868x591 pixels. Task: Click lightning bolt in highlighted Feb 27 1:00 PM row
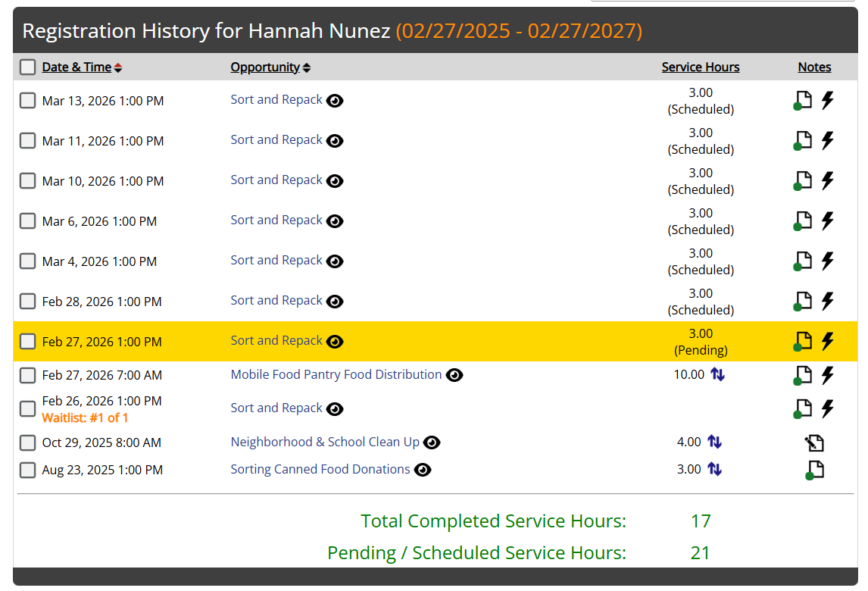point(828,341)
